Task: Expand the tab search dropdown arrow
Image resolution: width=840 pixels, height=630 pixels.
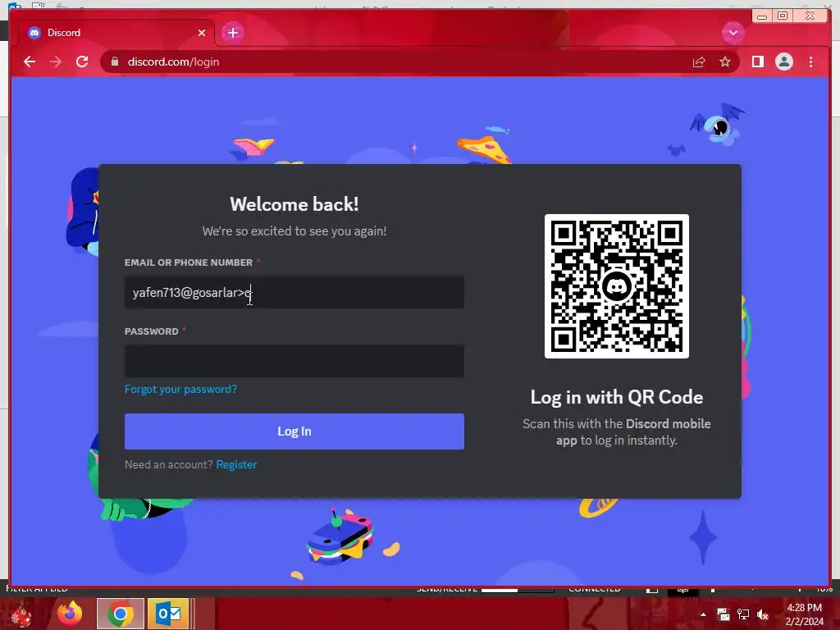Action: click(733, 33)
